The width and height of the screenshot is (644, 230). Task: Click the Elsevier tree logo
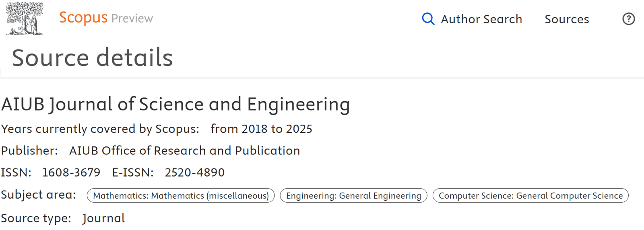[25, 18]
